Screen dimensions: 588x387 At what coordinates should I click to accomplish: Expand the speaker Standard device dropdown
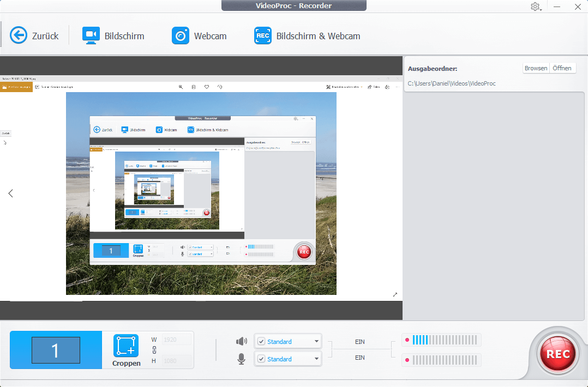coord(316,341)
